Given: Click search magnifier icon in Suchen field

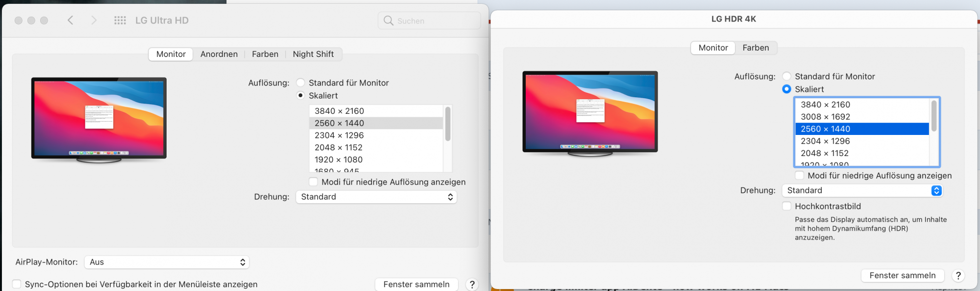Looking at the screenshot, I should pyautogui.click(x=389, y=21).
